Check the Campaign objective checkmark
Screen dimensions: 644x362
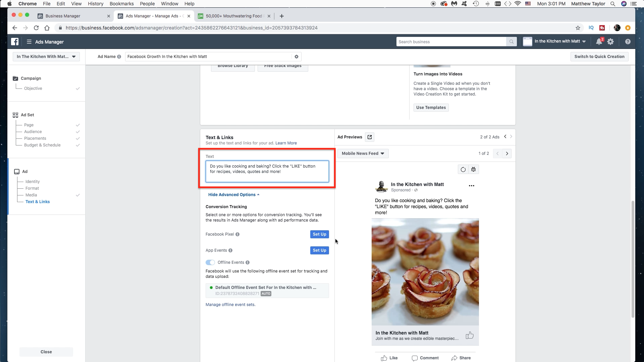click(78, 88)
